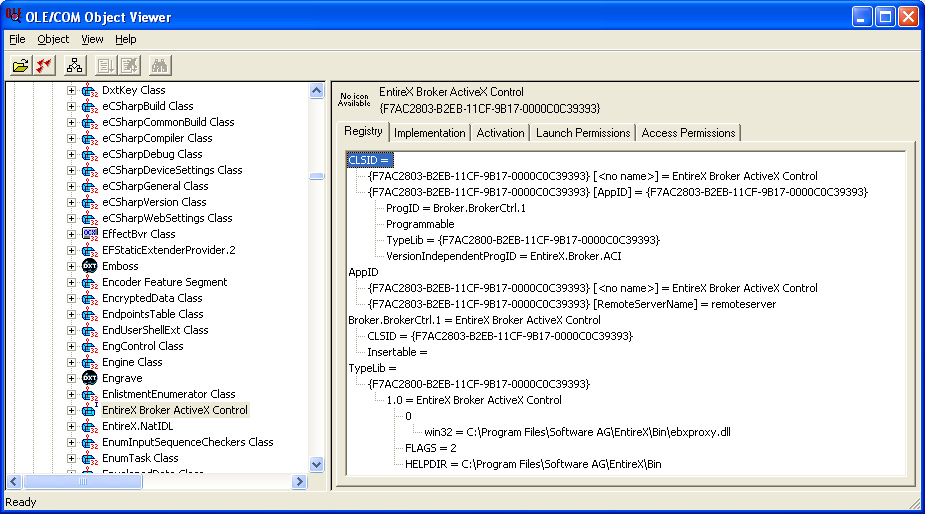
Task: Click the class icon beside Encoder Feature Segment
Action: pyautogui.click(x=90, y=282)
